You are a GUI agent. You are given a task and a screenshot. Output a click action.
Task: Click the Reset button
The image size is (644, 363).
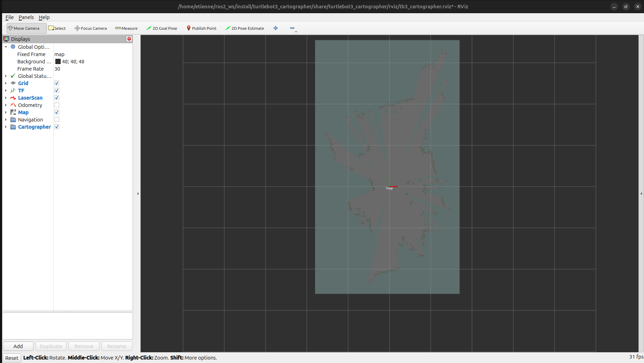[12, 358]
